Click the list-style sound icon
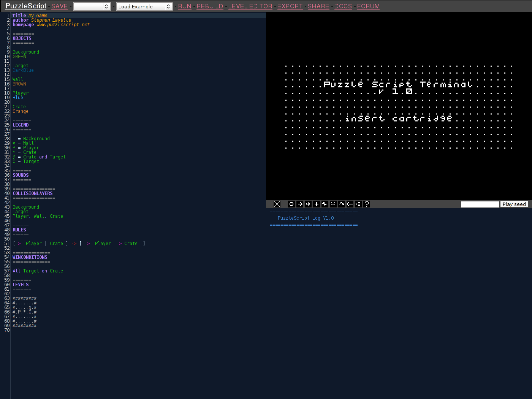Viewport: 532px width, 399px height. click(x=358, y=204)
